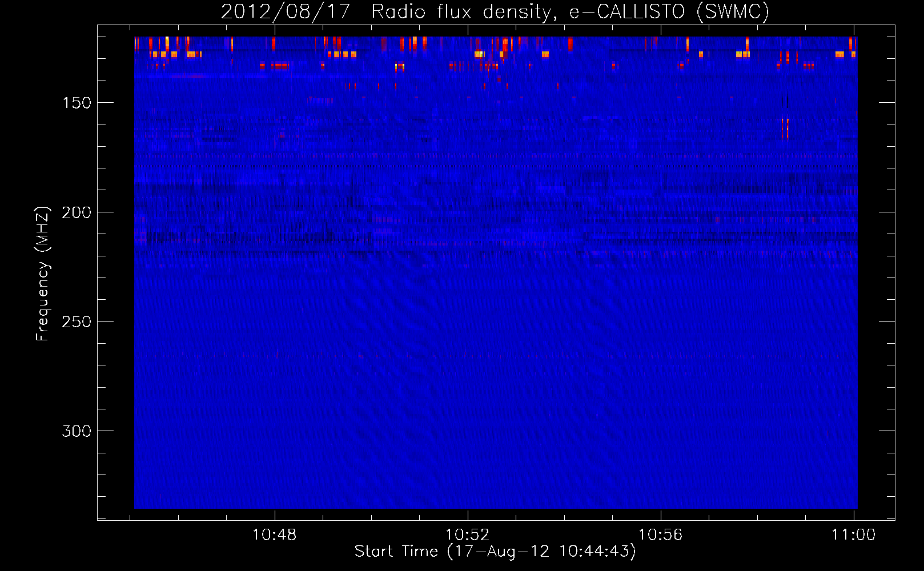924x571 pixels.
Task: Click the 10:56 time tick label
Action: 660,534
